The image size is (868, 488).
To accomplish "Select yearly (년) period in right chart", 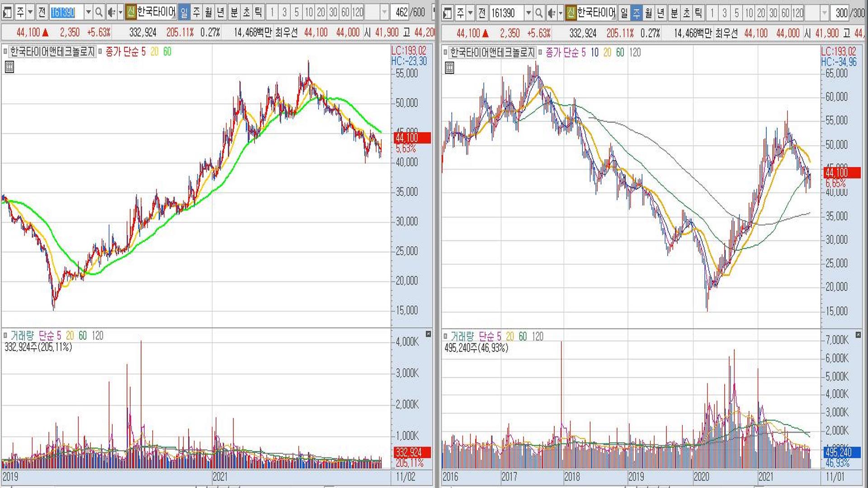I will [660, 13].
